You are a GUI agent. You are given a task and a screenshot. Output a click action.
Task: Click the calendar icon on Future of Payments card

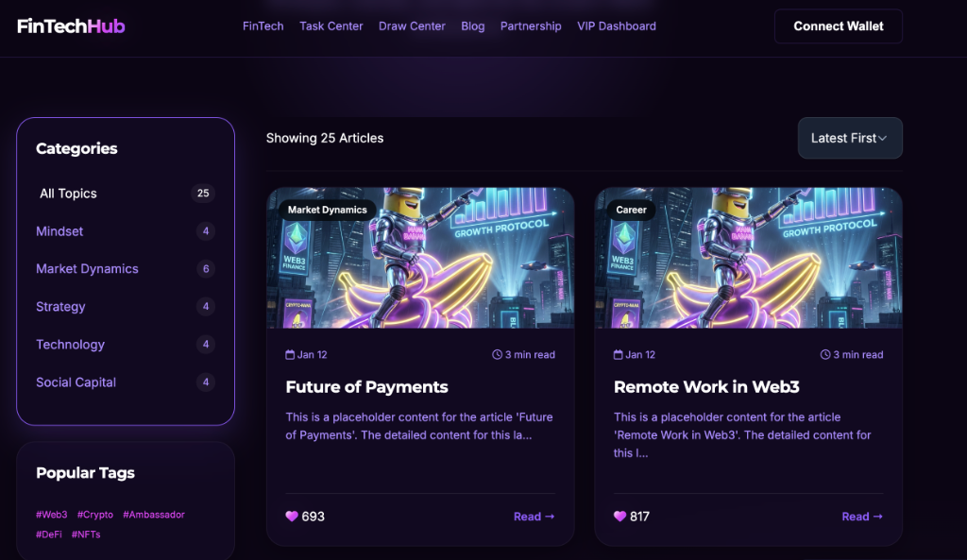coord(290,355)
